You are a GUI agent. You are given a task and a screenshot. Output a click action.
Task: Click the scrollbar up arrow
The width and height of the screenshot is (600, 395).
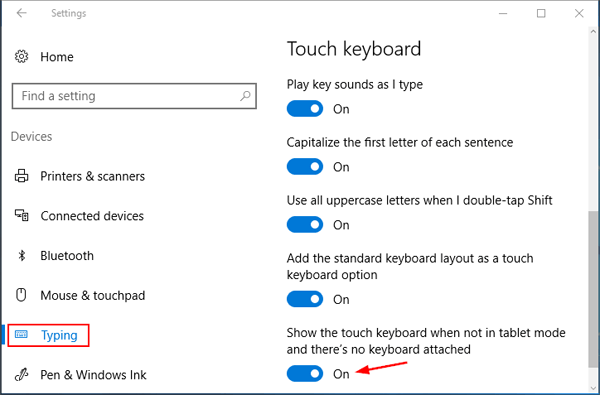(594, 31)
